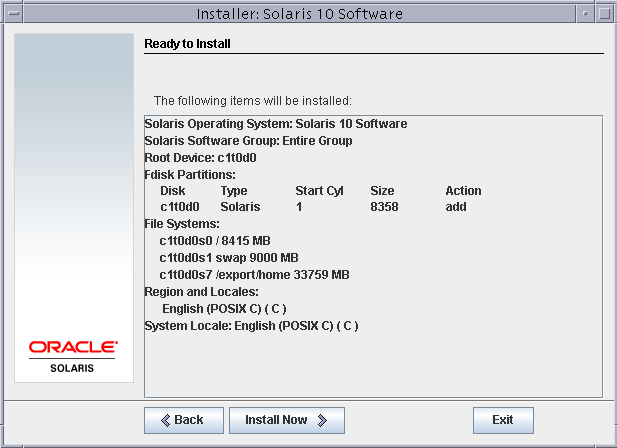Select the 'System Locale: English (POSIX C)' line
The image size is (617, 448).
[x=251, y=326]
